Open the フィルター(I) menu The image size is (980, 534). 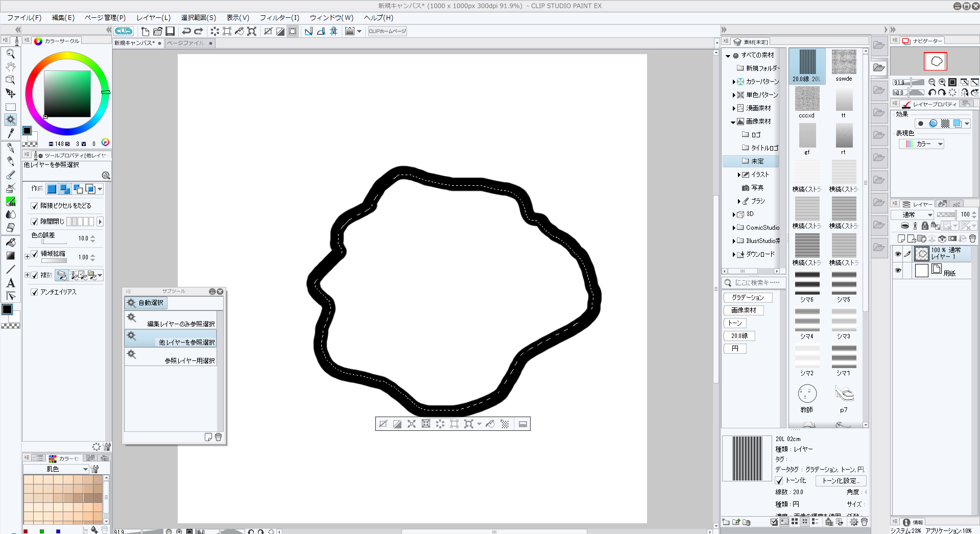279,18
